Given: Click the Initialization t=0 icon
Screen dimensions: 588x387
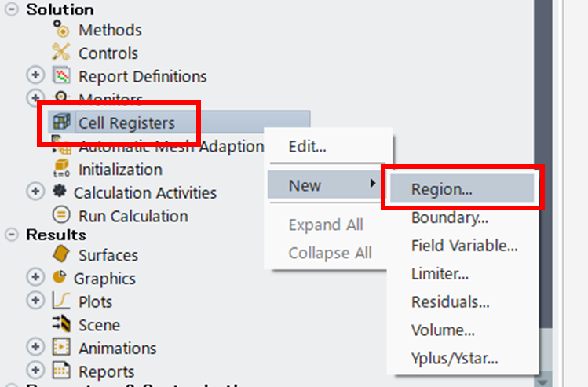Looking at the screenshot, I should 61,168.
